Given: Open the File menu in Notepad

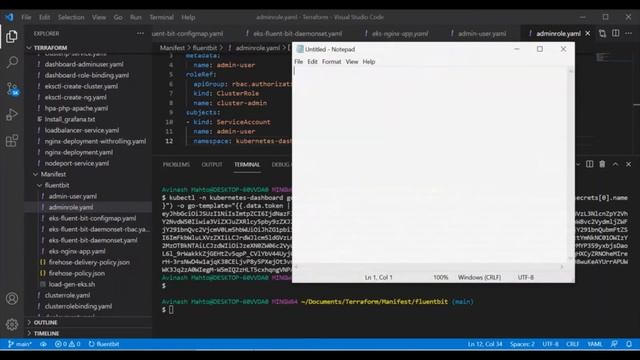Looking at the screenshot, I should click(298, 62).
